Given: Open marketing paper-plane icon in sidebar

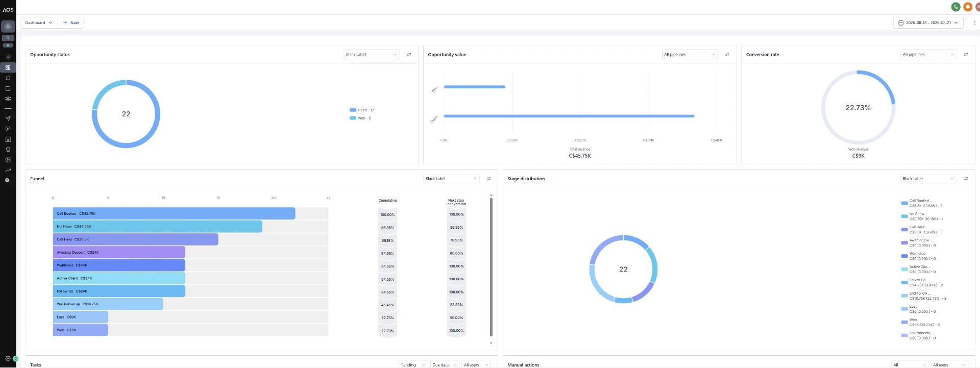Looking at the screenshot, I should pyautogui.click(x=8, y=118).
